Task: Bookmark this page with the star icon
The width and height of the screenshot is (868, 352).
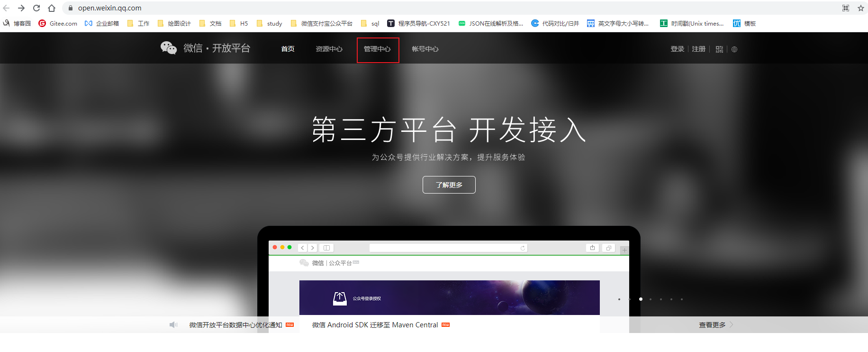Action: (x=861, y=8)
